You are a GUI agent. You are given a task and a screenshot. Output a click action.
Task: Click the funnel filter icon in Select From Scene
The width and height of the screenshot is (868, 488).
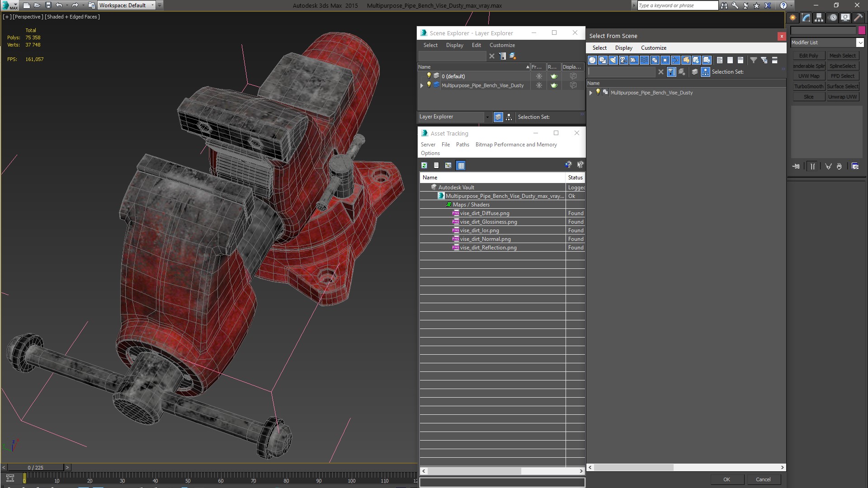point(753,60)
